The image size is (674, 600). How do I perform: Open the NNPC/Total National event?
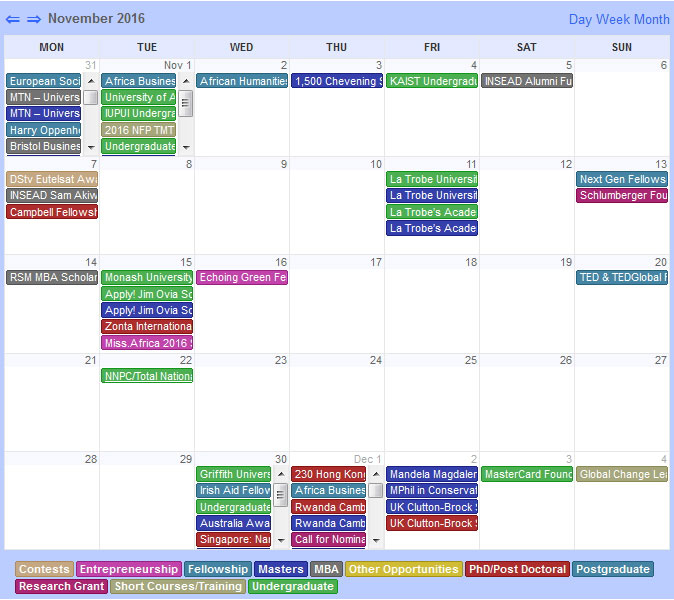coord(147,376)
